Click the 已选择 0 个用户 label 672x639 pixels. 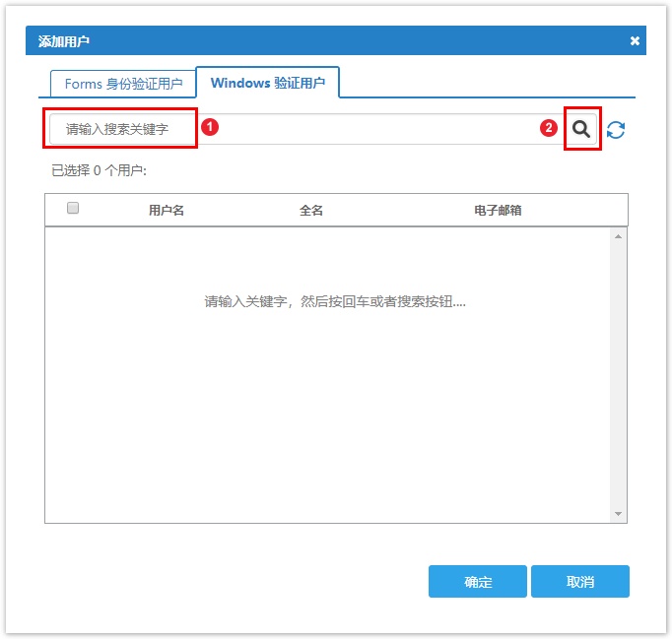point(99,170)
